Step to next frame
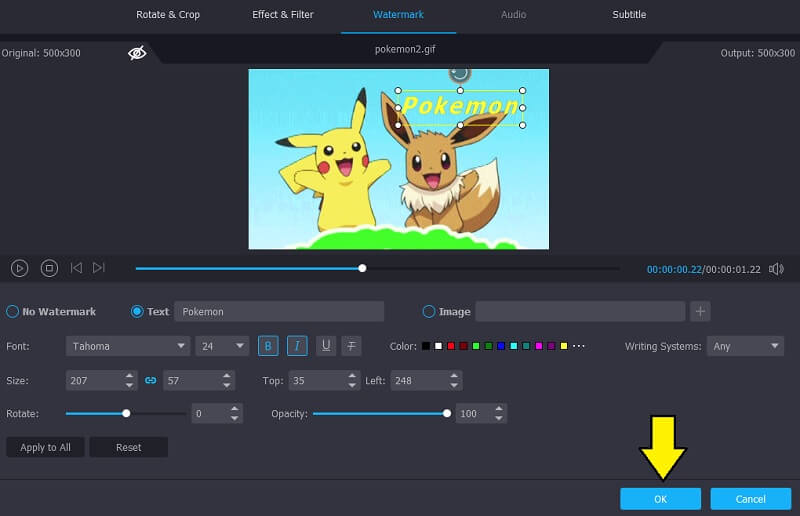 pyautogui.click(x=99, y=268)
